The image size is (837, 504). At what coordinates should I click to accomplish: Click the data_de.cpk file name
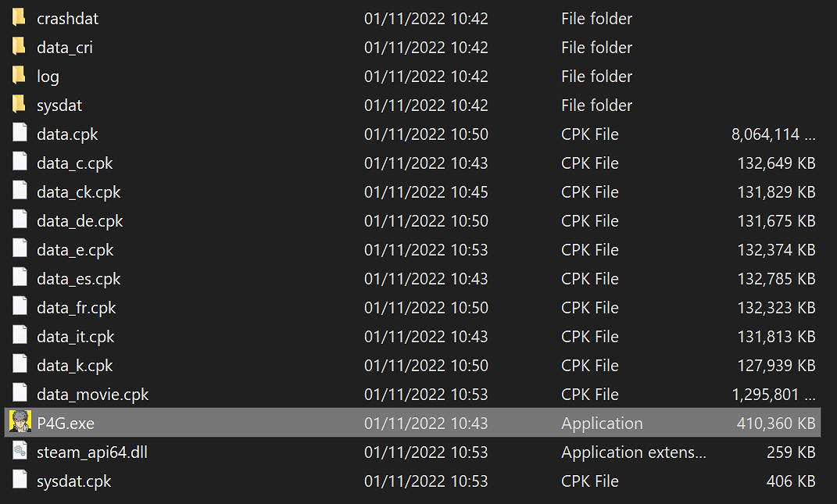[80, 221]
